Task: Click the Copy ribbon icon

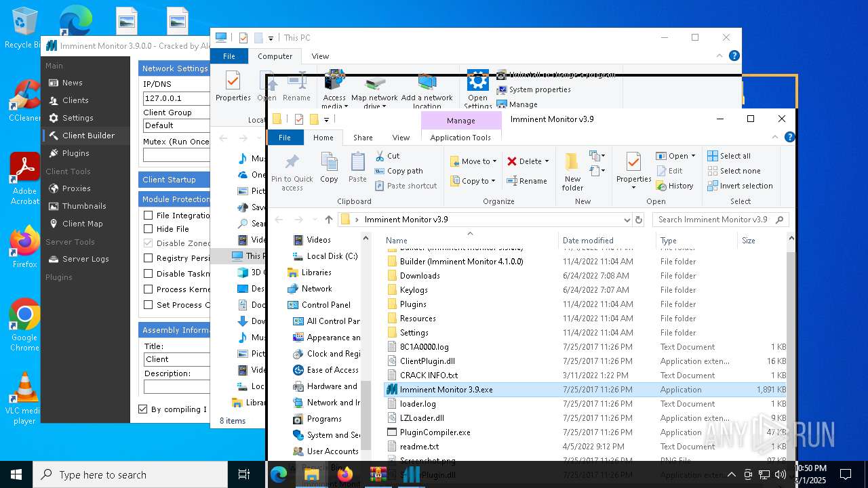Action: tap(329, 167)
